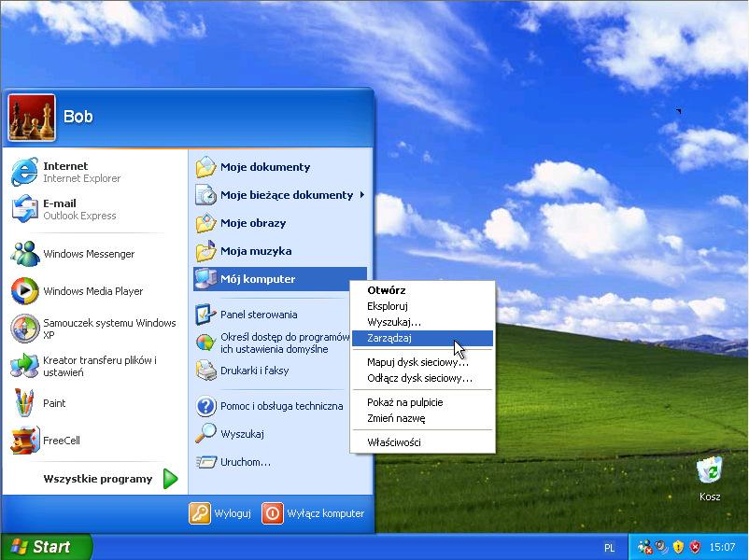Click the 15:07 taskbar clock
749x560 pixels.
722,547
